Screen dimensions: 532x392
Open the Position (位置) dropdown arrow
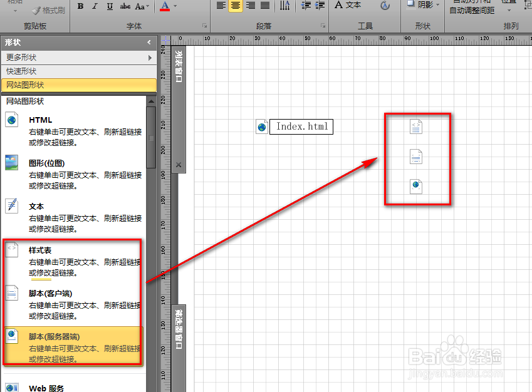509,11
